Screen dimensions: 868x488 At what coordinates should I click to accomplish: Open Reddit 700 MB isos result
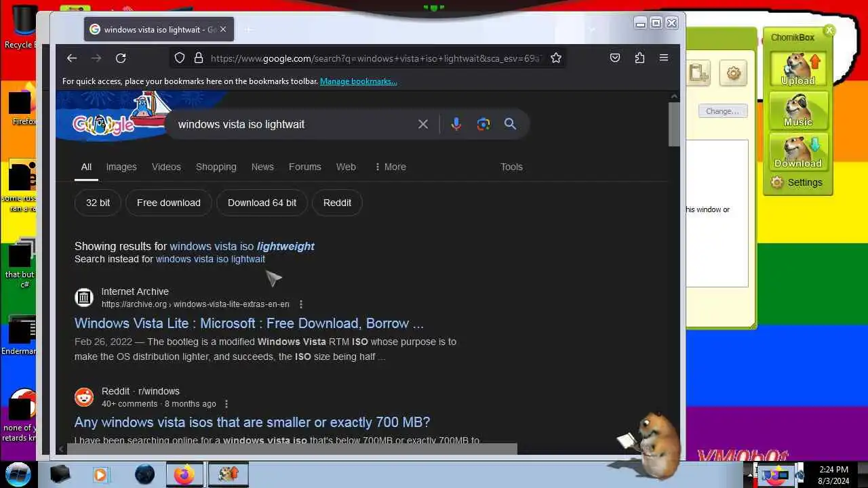[x=252, y=422]
